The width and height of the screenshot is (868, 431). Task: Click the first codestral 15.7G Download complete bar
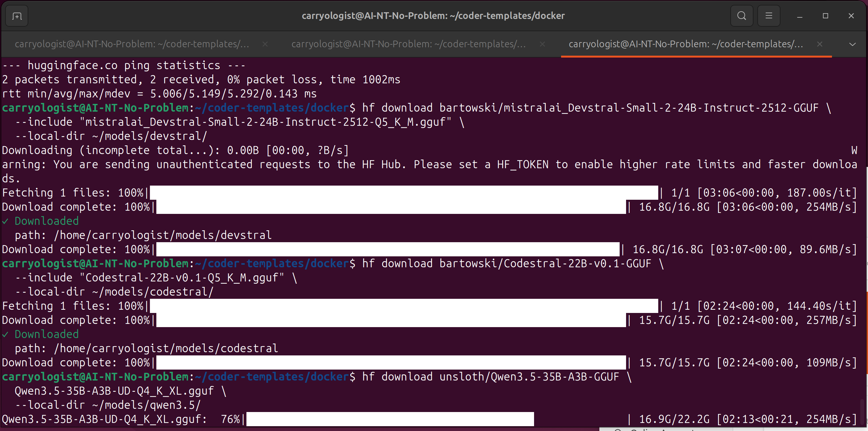coord(391,320)
